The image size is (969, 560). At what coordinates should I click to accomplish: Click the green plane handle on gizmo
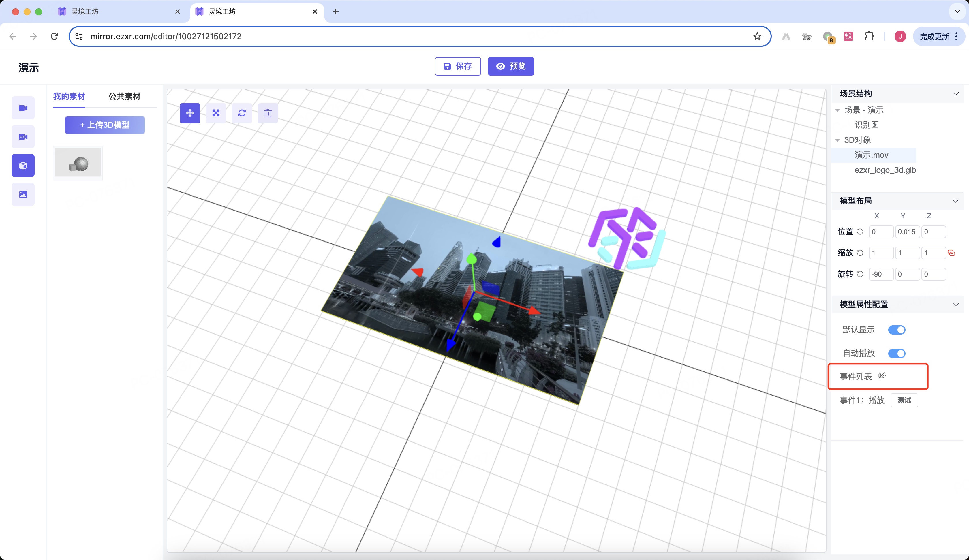484,311
